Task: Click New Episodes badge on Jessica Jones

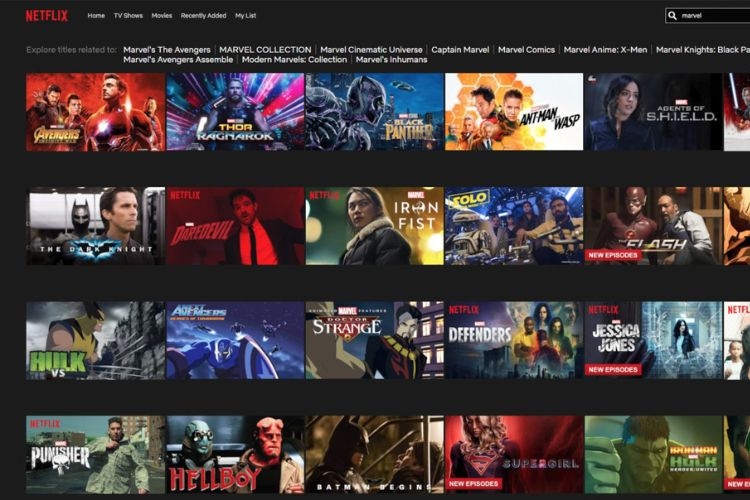Action: [x=613, y=370]
